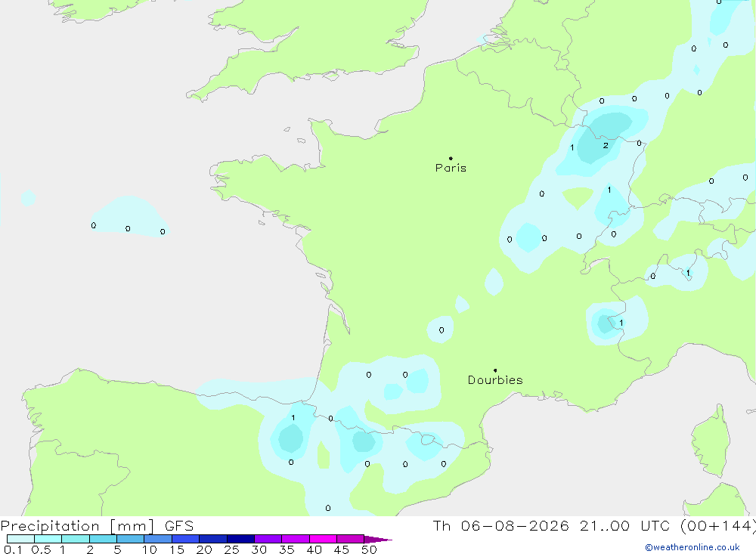756x554 pixels.
Task: Click the Paris city label
Action: [x=451, y=168]
